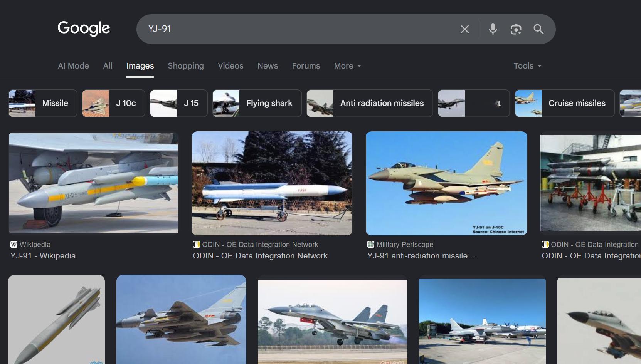Expand the More dropdown menu
This screenshot has width=641, height=364.
348,66
